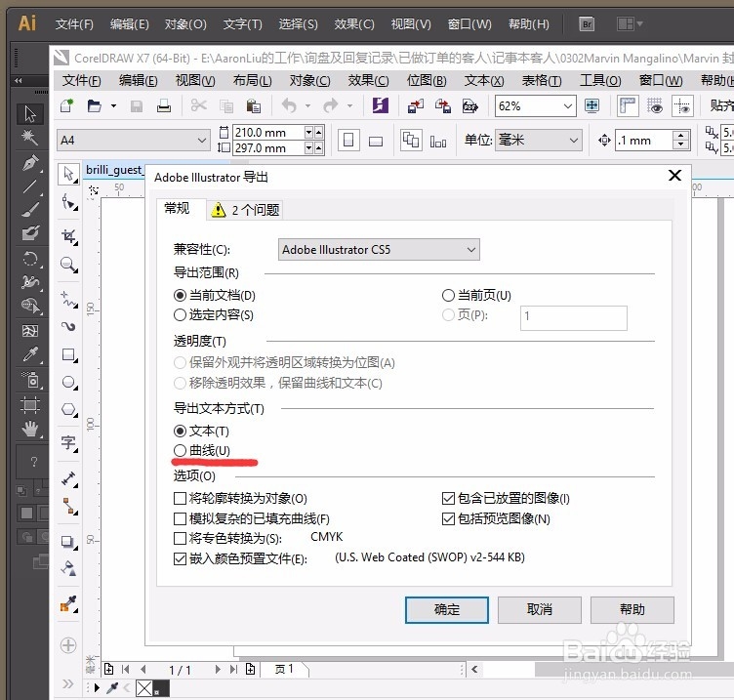Viewport: 734px width, 700px height.
Task: Click the CorelDRAW Import icon
Action: tap(415, 106)
